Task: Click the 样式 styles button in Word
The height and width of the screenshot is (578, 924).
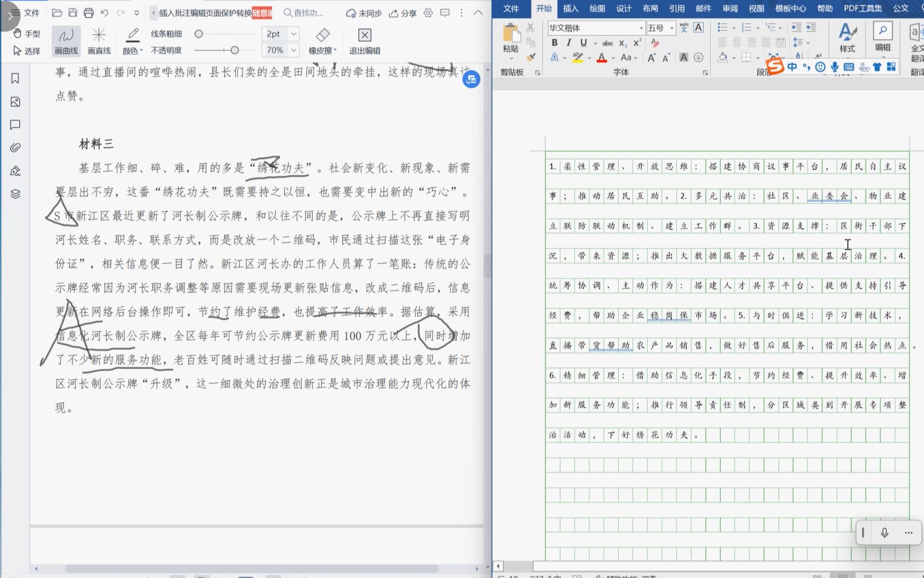Action: click(x=847, y=37)
